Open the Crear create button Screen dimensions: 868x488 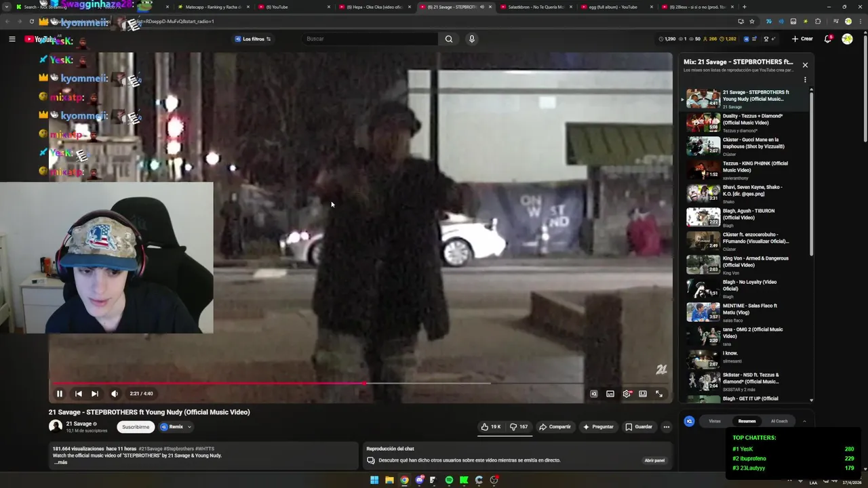[802, 39]
